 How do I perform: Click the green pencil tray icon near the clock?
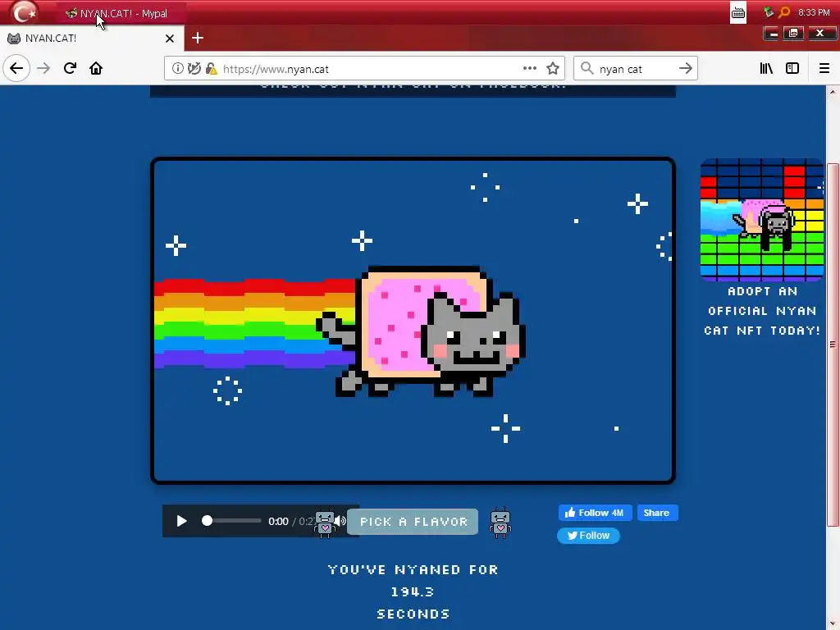tap(769, 12)
